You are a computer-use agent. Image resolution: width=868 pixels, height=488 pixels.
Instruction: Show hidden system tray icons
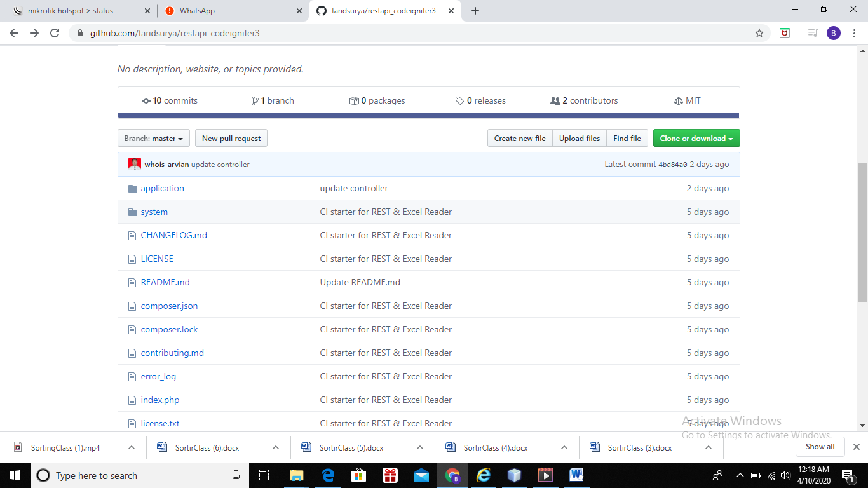click(x=740, y=475)
